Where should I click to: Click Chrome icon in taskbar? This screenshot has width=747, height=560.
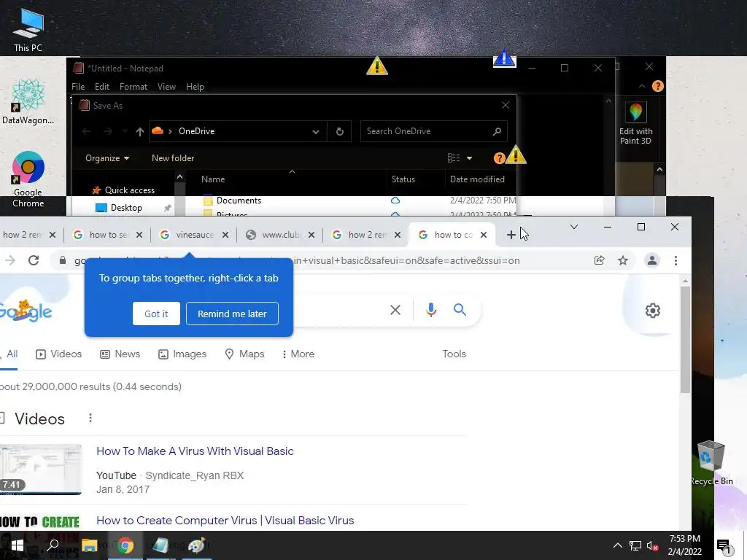pyautogui.click(x=125, y=545)
